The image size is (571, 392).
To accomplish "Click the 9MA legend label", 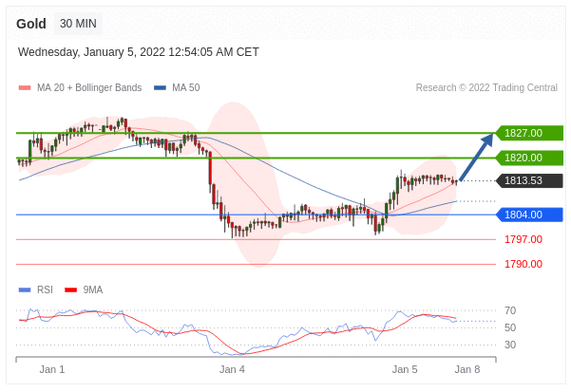I will coord(93,289).
